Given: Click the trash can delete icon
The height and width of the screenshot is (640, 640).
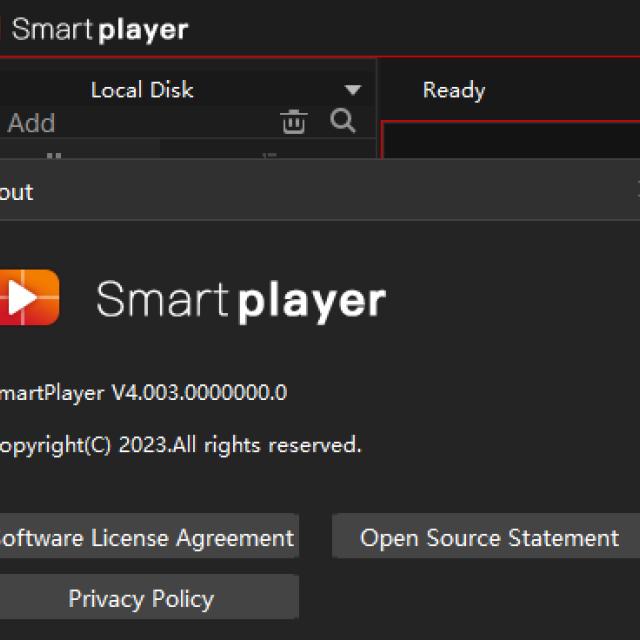Looking at the screenshot, I should click(293, 122).
